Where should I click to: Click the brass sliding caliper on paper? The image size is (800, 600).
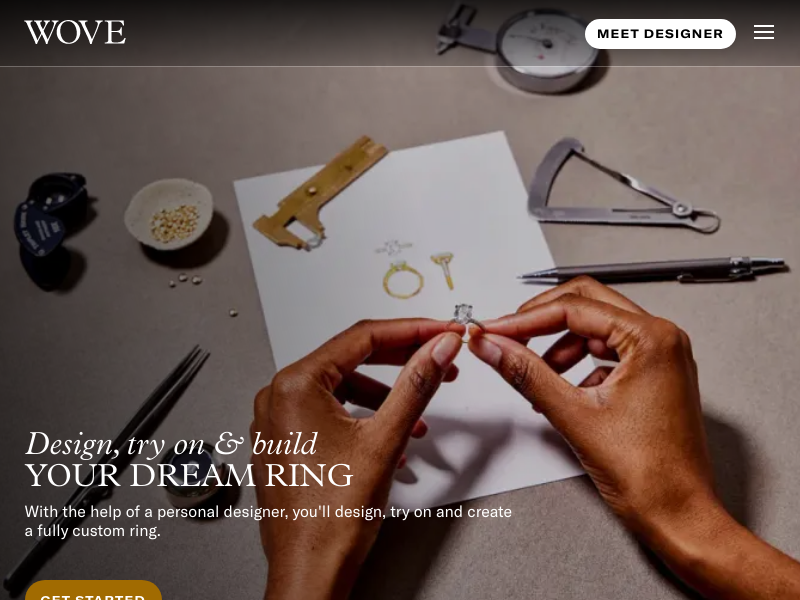point(319,193)
